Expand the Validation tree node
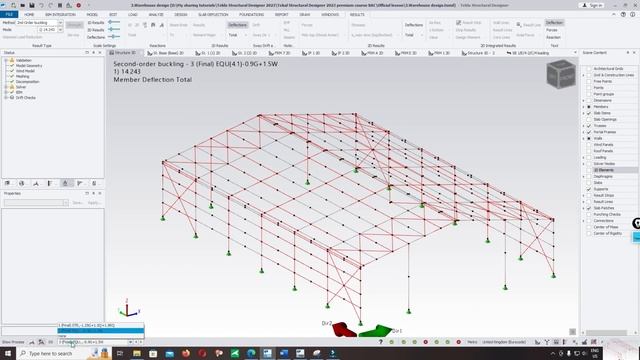640x360 pixels. [x=6, y=60]
